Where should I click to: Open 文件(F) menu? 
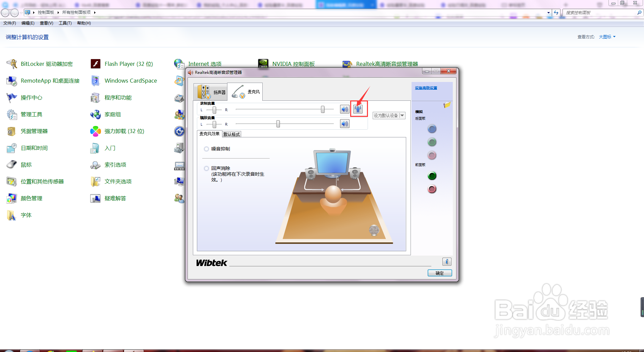pos(10,23)
